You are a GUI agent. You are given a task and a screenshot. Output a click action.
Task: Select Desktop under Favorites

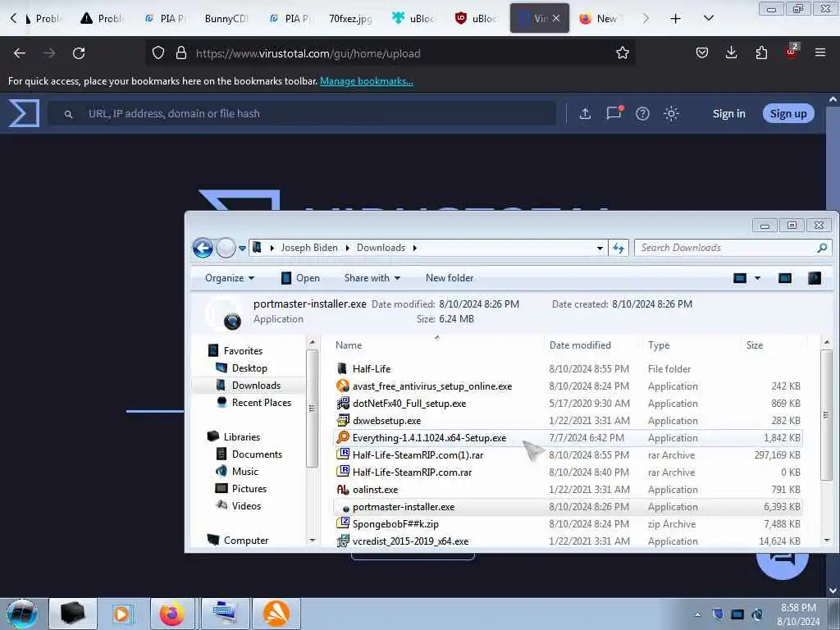249,368
